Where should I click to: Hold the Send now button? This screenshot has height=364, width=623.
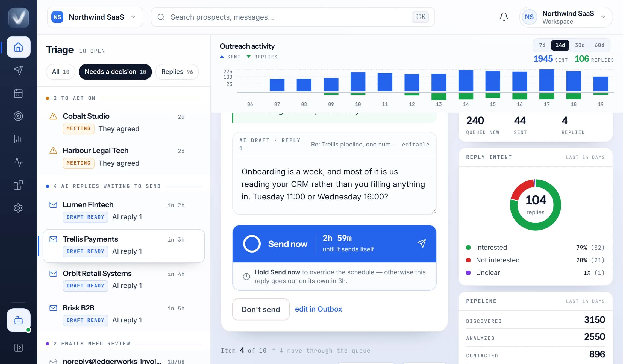coord(334,244)
